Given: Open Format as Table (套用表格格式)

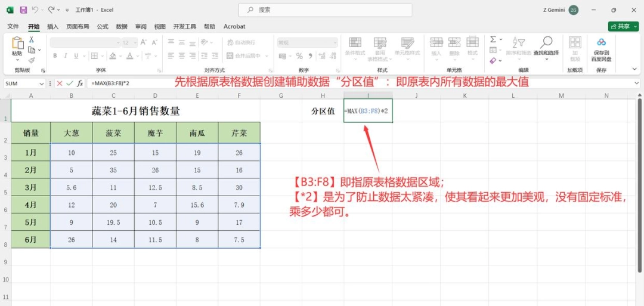Looking at the screenshot, I should pos(380,48).
